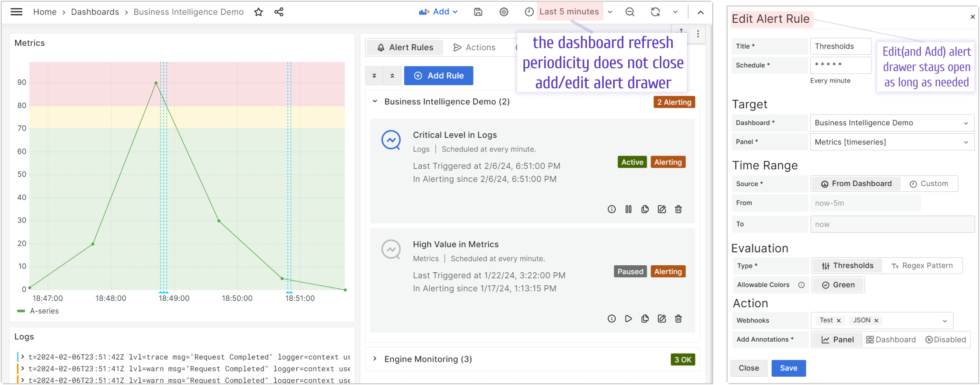Edit the Schedule cron field
The height and width of the screenshot is (385, 980).
click(x=840, y=65)
